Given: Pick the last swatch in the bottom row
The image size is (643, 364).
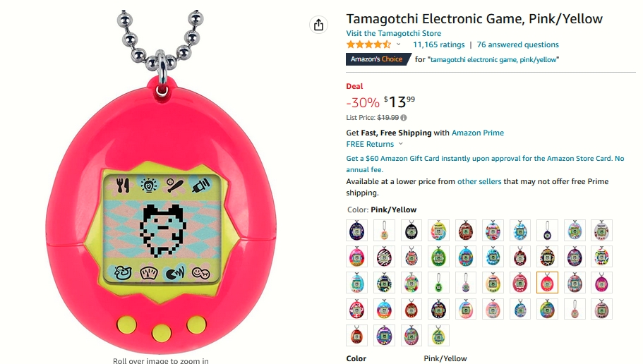Looking at the screenshot, I should tap(438, 335).
